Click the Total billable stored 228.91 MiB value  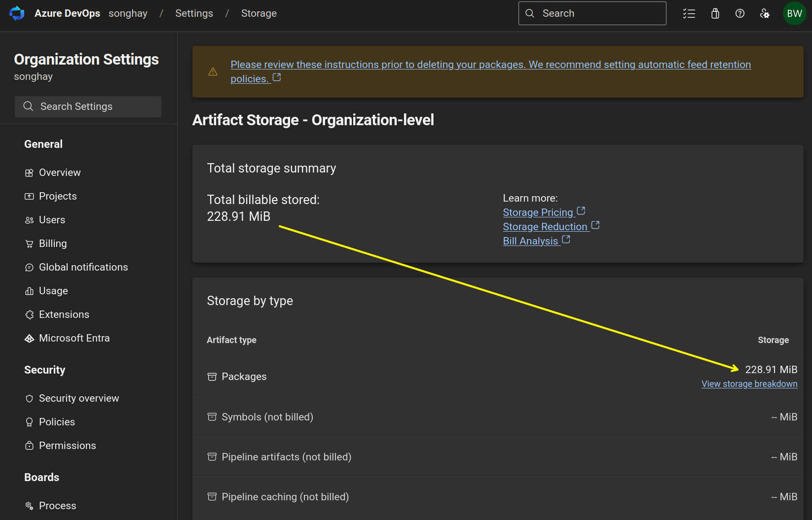[x=239, y=216]
